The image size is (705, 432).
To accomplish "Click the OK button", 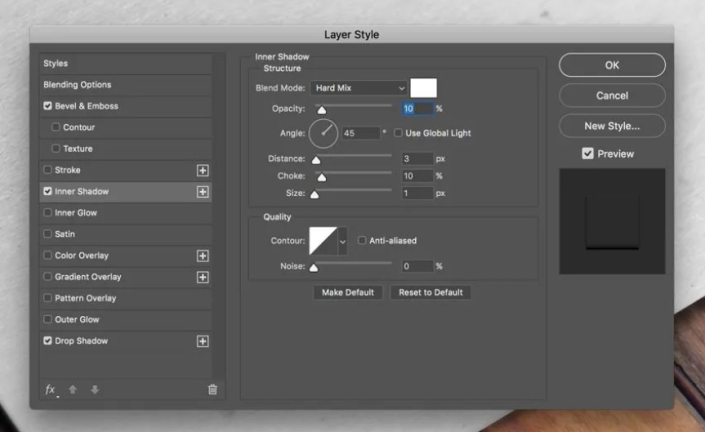I will pyautogui.click(x=612, y=65).
